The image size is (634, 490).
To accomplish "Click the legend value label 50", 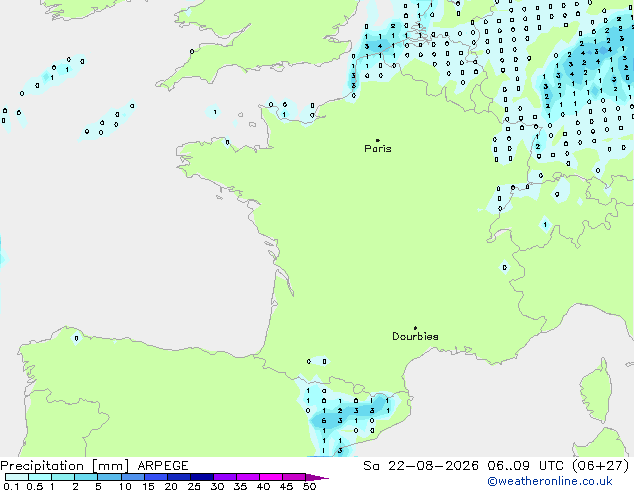I will (309, 486).
